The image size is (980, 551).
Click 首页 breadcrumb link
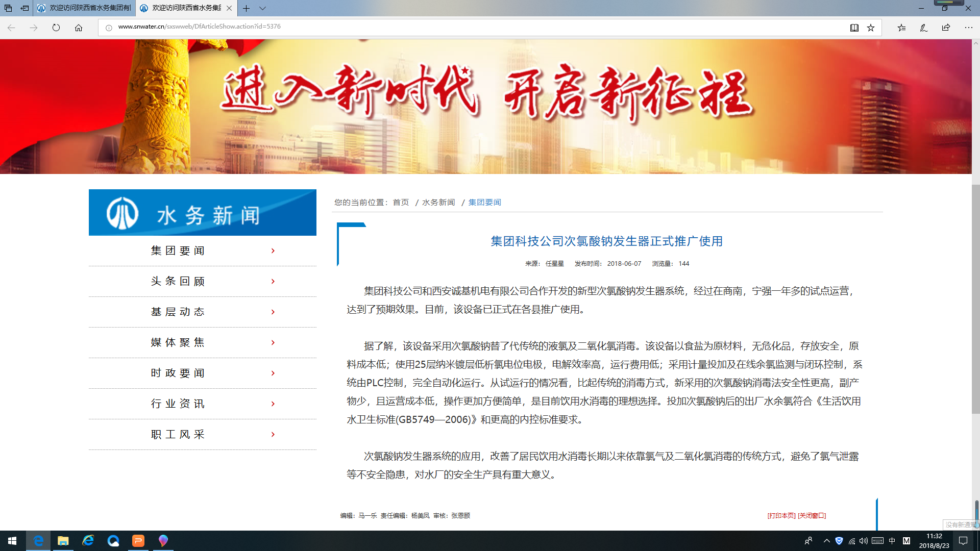(401, 203)
